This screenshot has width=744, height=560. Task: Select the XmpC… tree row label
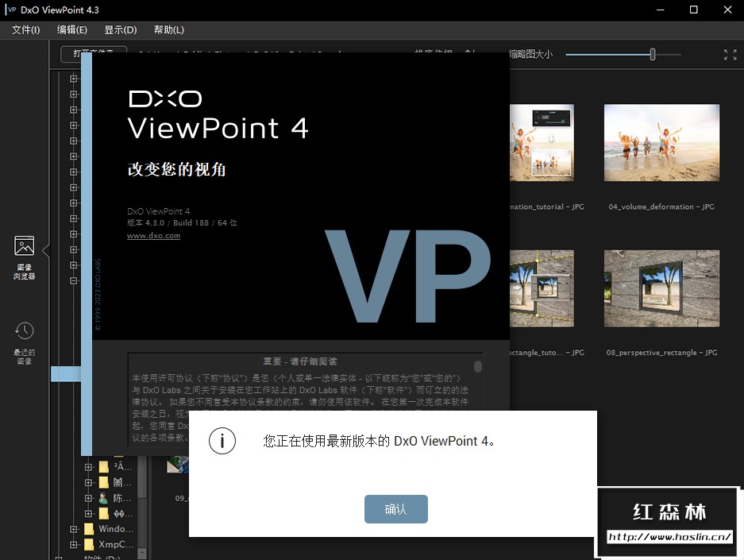click(116, 544)
